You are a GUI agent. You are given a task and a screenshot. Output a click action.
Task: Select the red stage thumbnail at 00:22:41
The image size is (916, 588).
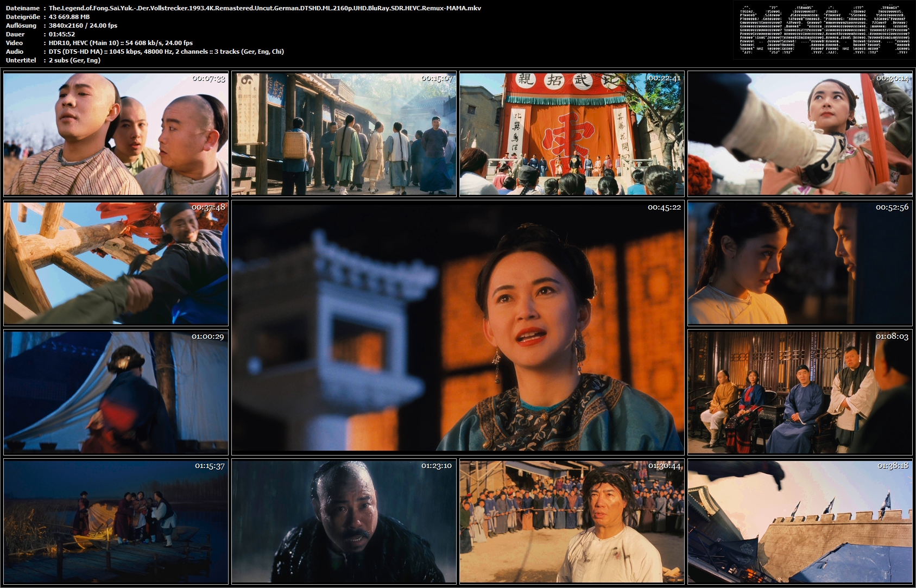click(572, 134)
